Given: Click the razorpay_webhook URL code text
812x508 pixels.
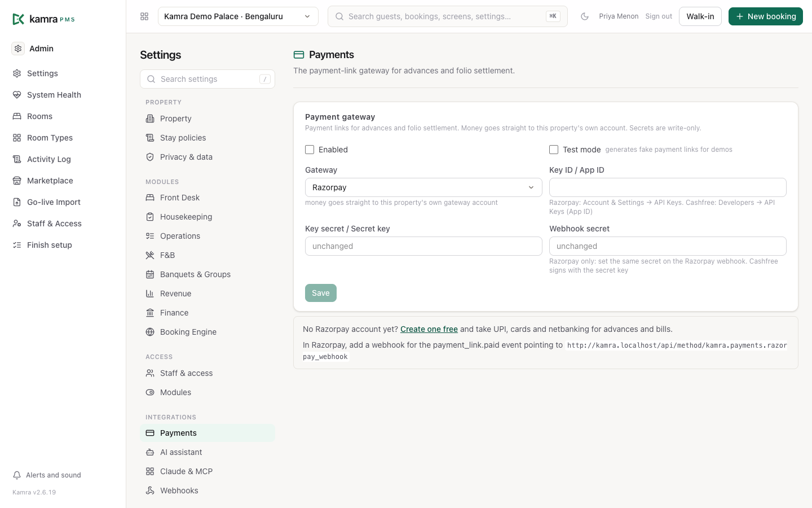Looking at the screenshot, I should coord(545,351).
